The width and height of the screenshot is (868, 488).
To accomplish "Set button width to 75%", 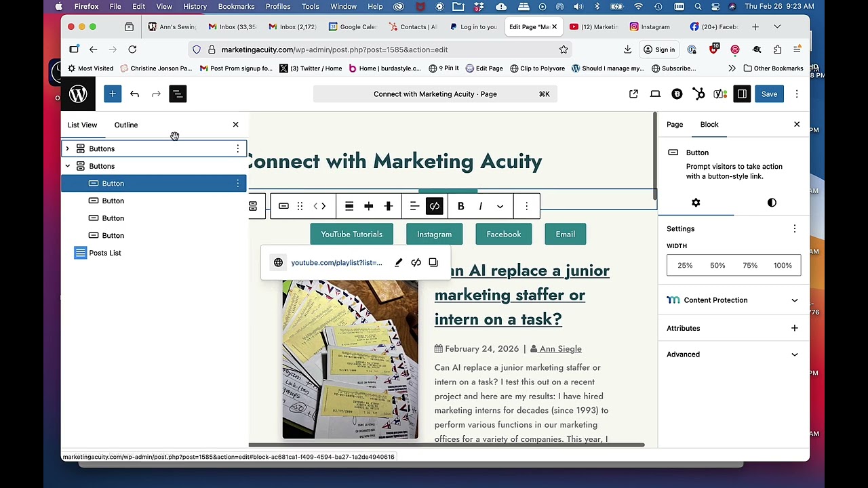I will [750, 266].
